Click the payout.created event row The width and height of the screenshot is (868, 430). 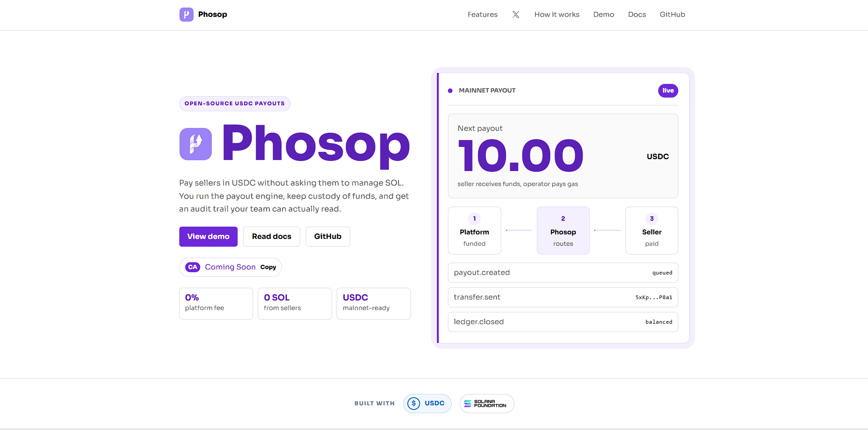coord(563,273)
